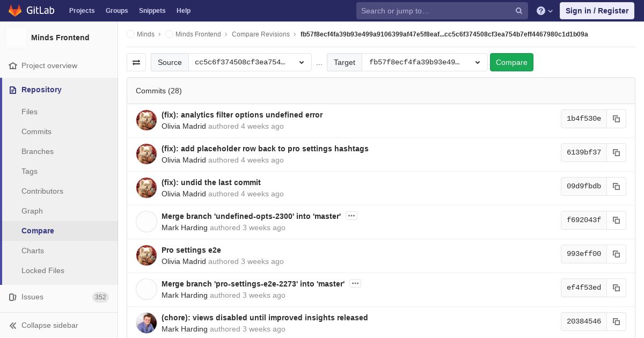The image size is (644, 338).
Task: Open commit hash link f692043f
Action: 584,220
